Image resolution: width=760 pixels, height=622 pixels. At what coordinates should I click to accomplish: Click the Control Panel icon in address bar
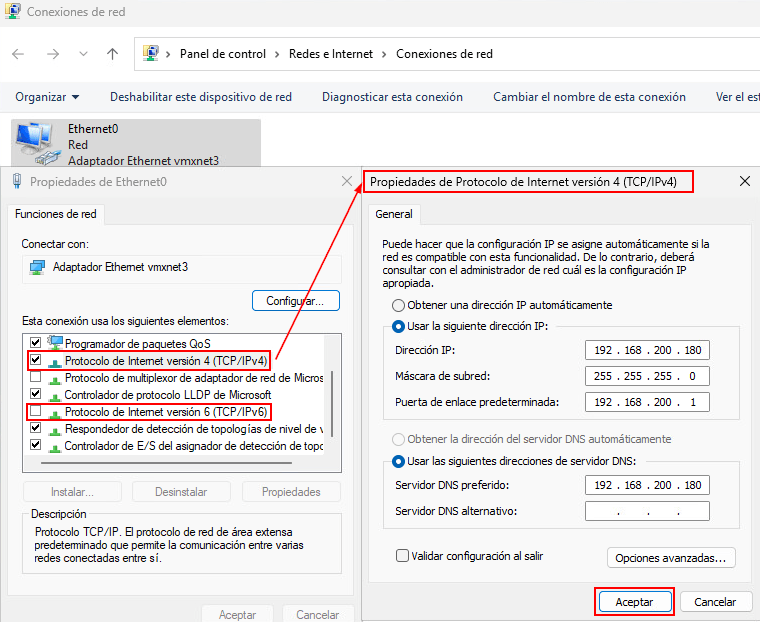(x=151, y=54)
